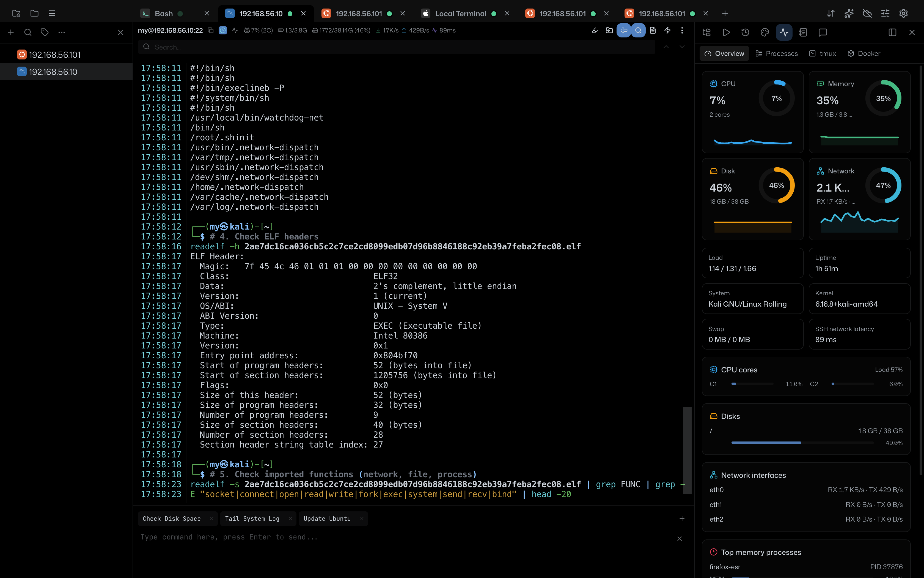Toggle the status-bar monitoring pulse icon

[x=235, y=30]
